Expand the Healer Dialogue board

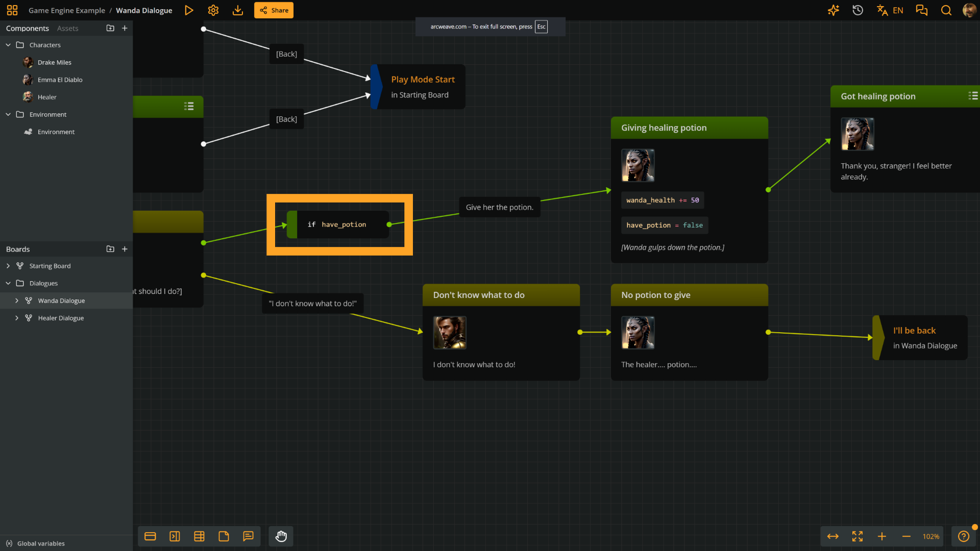pos(17,318)
